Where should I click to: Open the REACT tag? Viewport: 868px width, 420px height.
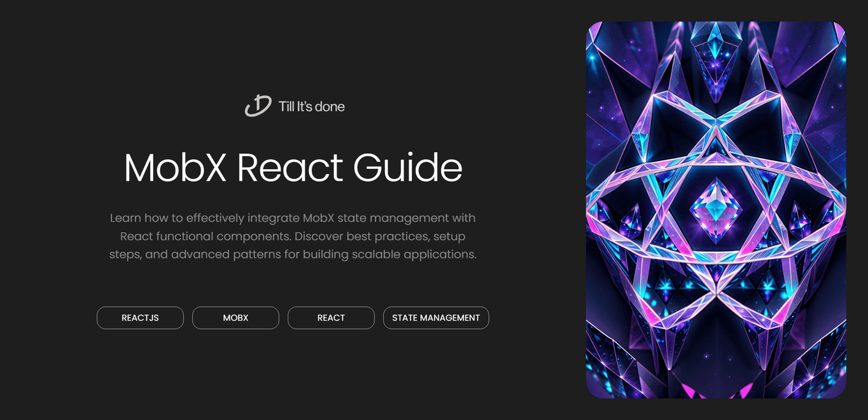331,318
